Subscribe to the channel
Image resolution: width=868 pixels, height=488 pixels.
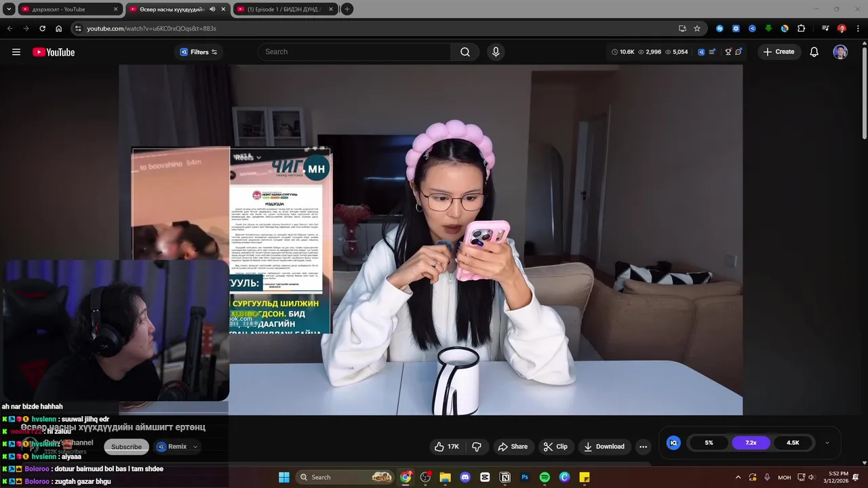tap(126, 447)
